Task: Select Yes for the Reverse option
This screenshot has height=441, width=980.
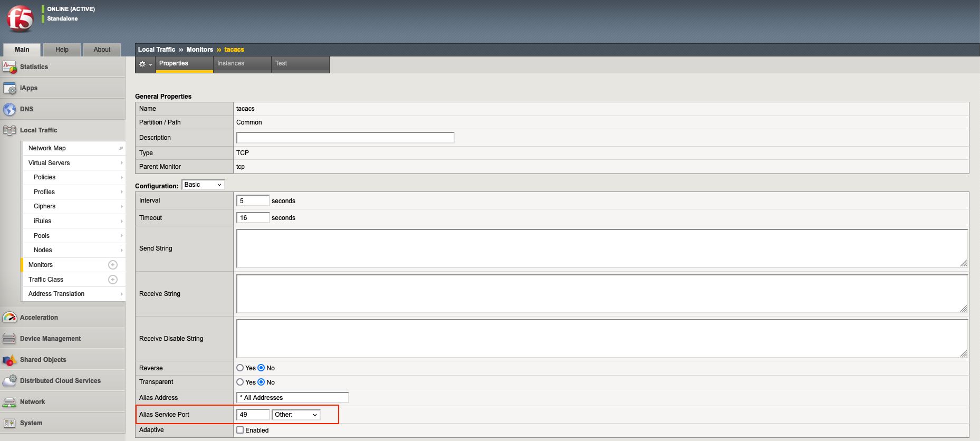Action: 240,368
